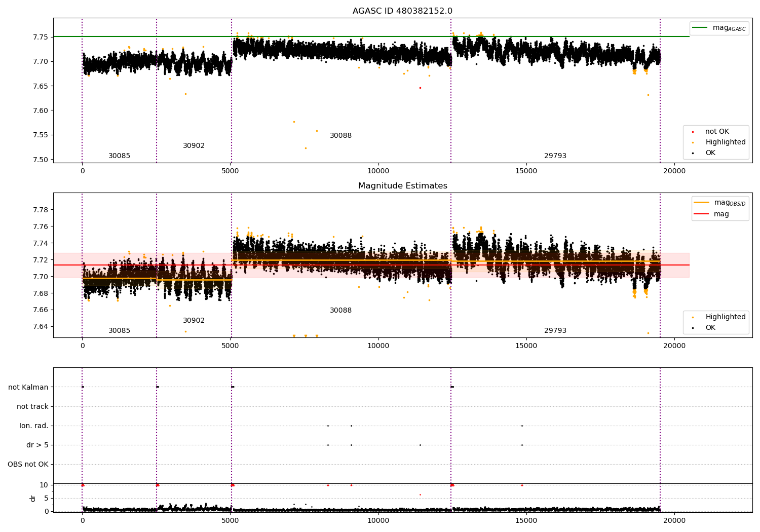This screenshot has height=532, width=760.
Task: Click the 10 tick on the dr axis
Action: 44,485
